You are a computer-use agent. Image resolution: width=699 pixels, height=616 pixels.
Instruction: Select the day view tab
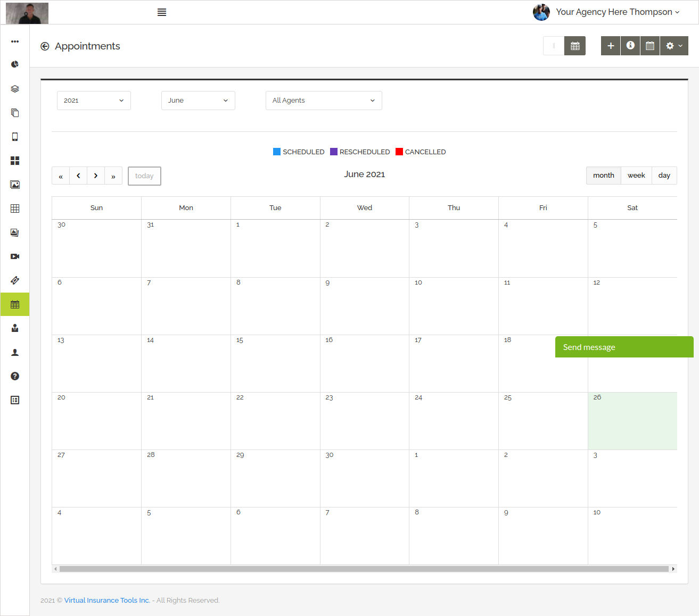coord(664,176)
